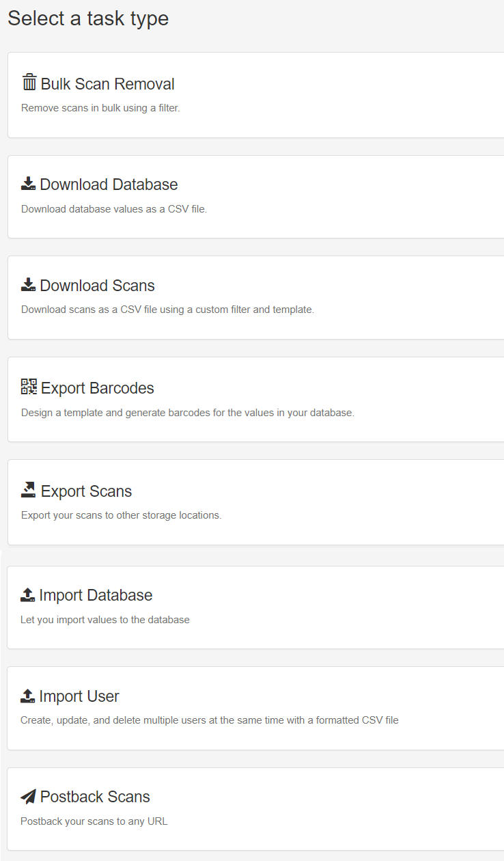Viewport: 504px width, 861px height.
Task: Click the export arrow icon beside Export Scans
Action: coord(29,490)
